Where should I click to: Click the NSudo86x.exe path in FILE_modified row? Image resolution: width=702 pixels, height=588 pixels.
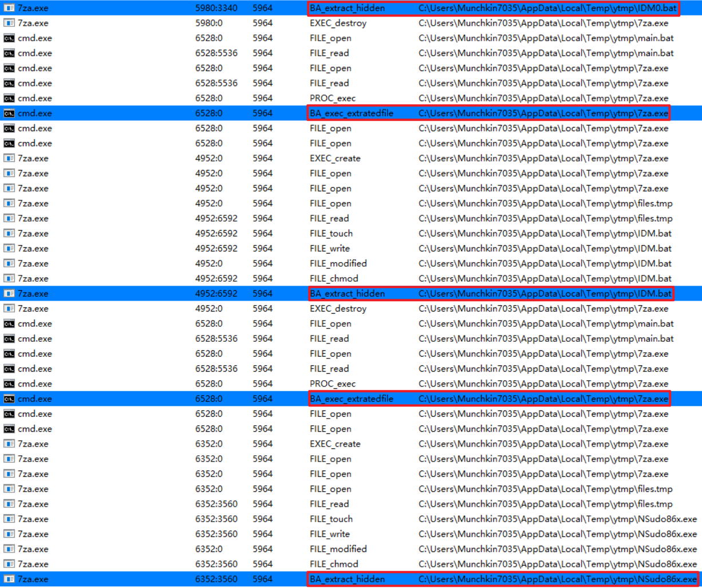click(x=557, y=548)
